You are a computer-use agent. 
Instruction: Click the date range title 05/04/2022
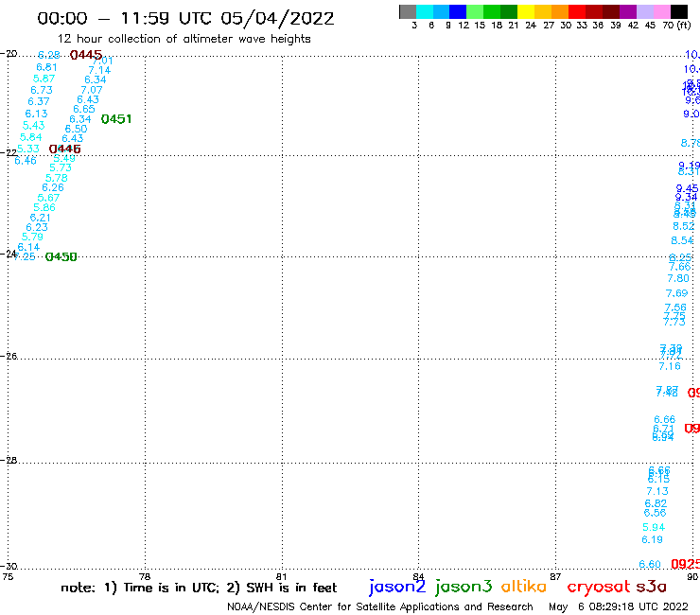[x=277, y=18]
